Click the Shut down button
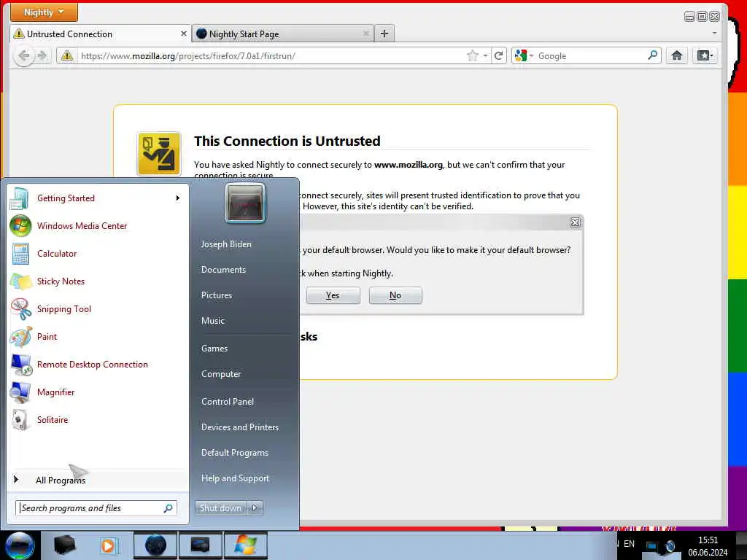Viewport: 747px width, 560px height. [x=220, y=508]
